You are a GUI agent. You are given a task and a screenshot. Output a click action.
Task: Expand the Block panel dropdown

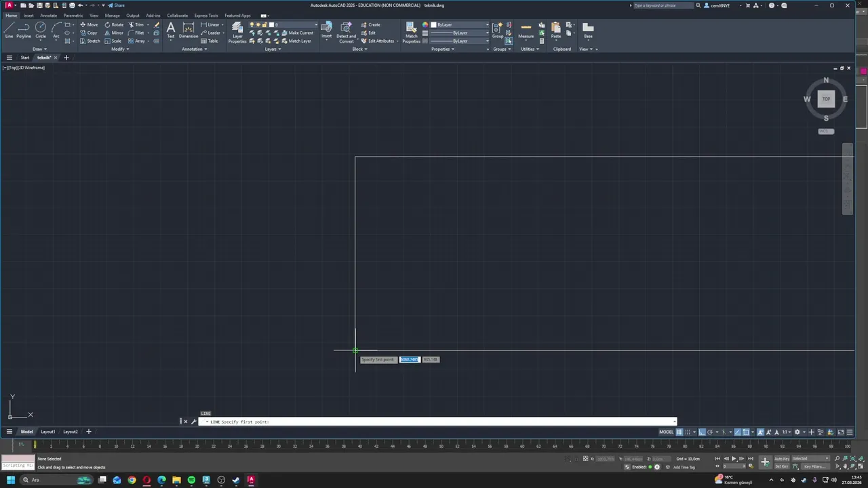point(360,49)
